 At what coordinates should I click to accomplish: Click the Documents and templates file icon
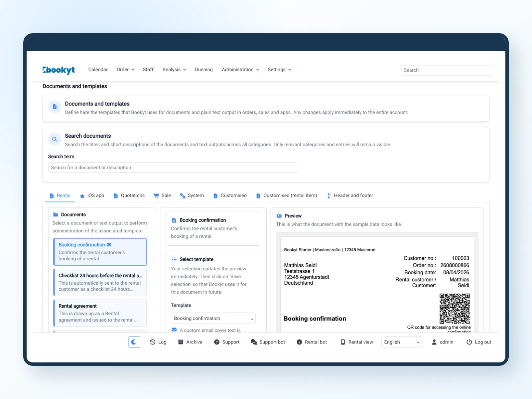click(55, 107)
